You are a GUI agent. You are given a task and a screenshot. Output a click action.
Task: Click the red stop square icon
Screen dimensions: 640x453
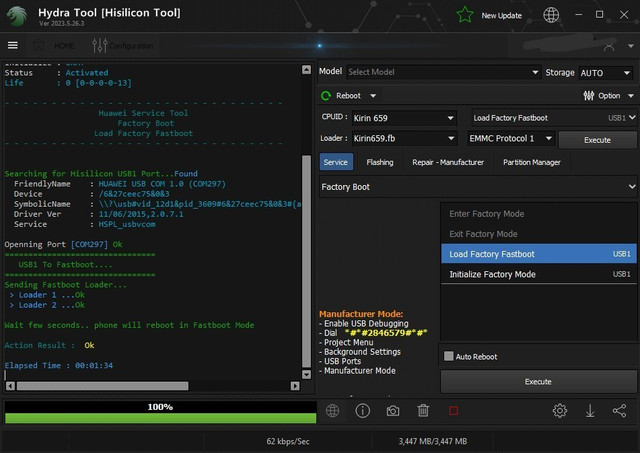(453, 411)
